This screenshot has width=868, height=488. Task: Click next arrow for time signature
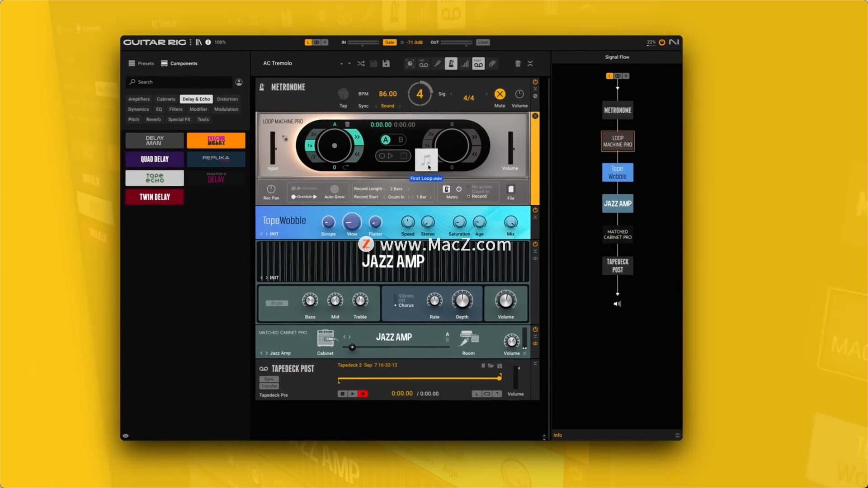click(x=486, y=94)
